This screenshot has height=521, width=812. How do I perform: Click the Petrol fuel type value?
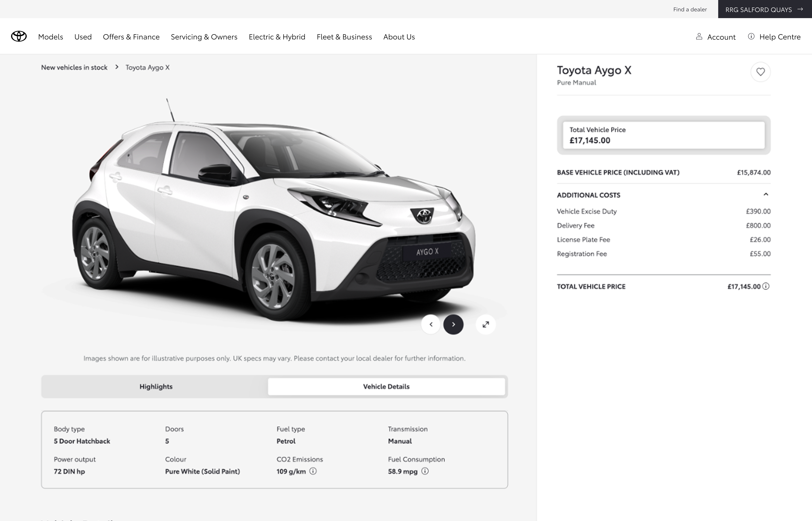(x=286, y=441)
